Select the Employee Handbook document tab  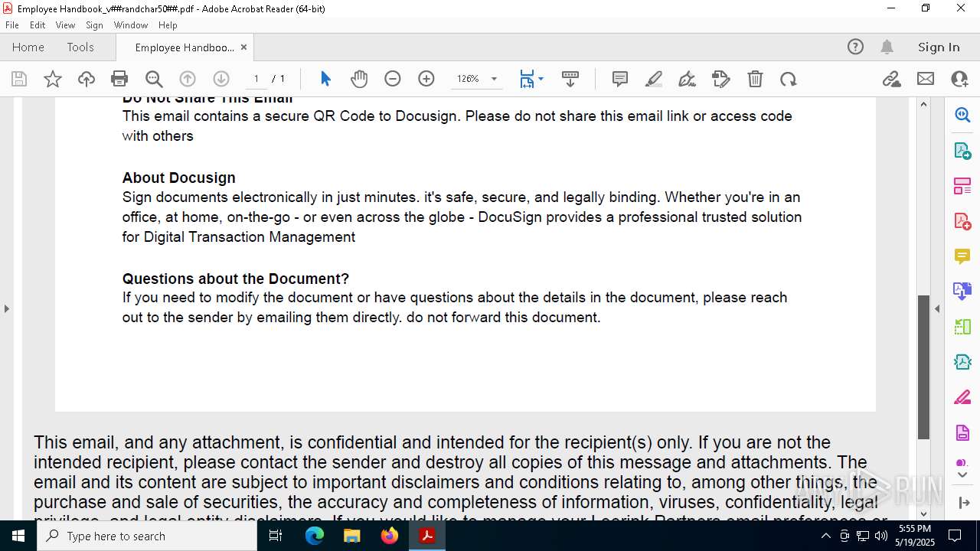185,47
